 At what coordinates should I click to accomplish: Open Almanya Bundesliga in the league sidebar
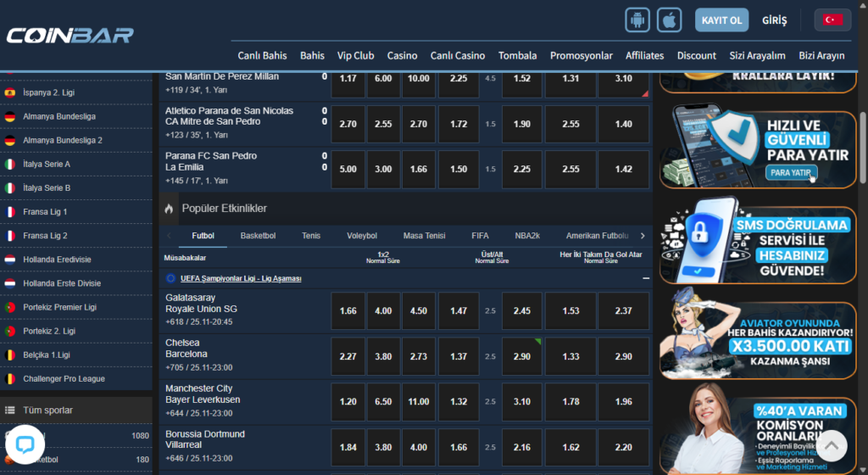pos(59,116)
